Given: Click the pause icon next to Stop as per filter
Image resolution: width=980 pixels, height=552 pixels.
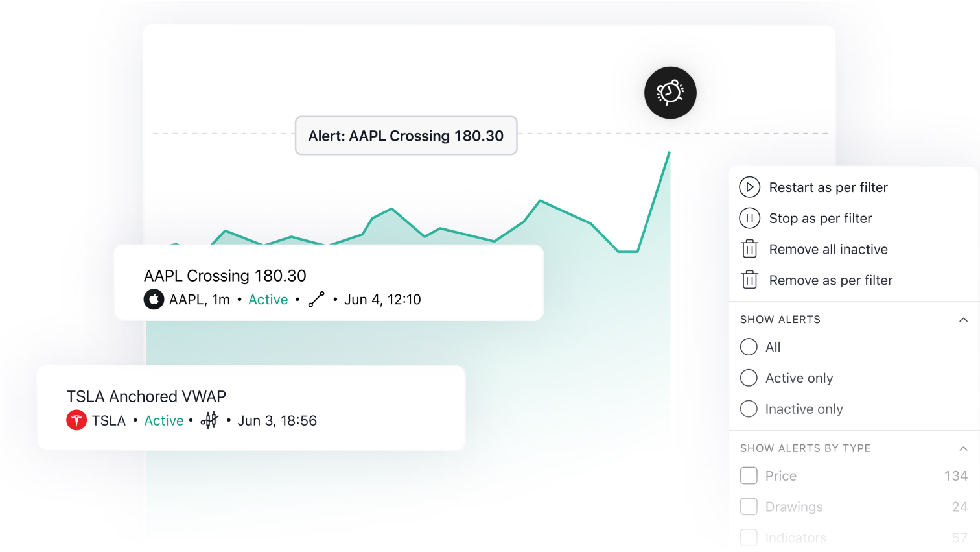Looking at the screenshot, I should click(x=749, y=218).
